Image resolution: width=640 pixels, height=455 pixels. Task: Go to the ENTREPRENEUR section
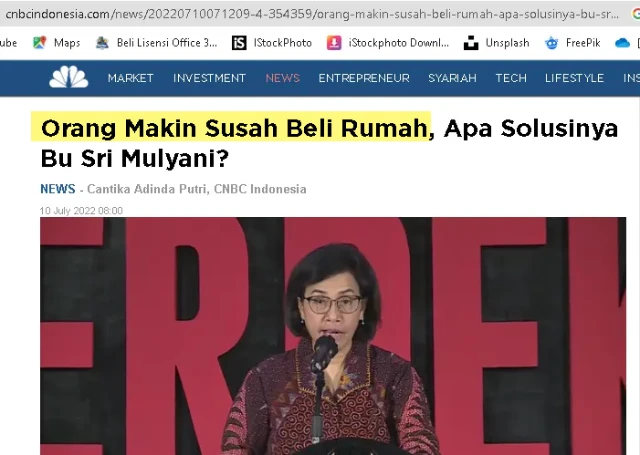(364, 78)
